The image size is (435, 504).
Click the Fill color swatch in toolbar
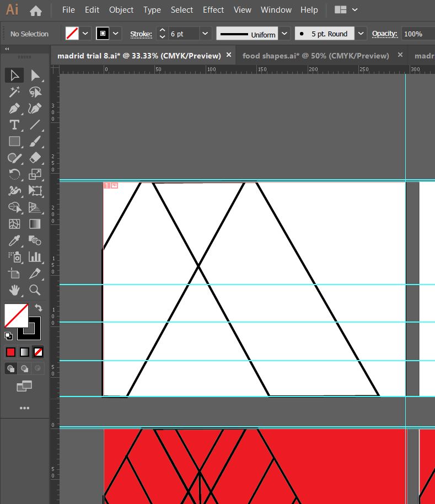16,315
